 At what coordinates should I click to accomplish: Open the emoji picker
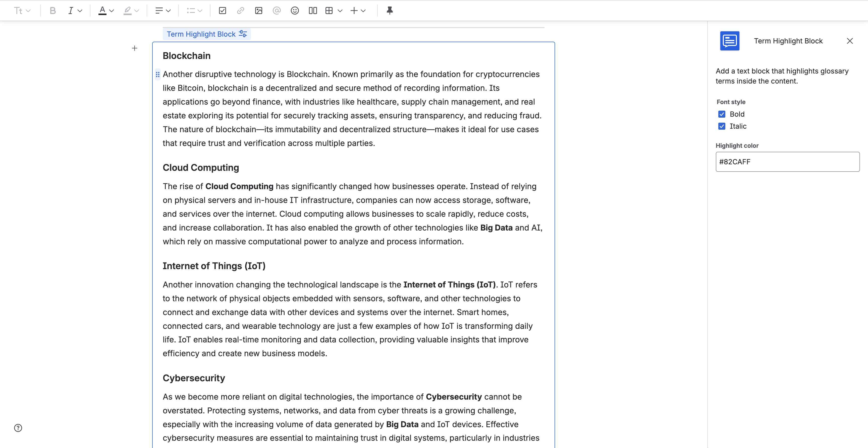pyautogui.click(x=295, y=11)
